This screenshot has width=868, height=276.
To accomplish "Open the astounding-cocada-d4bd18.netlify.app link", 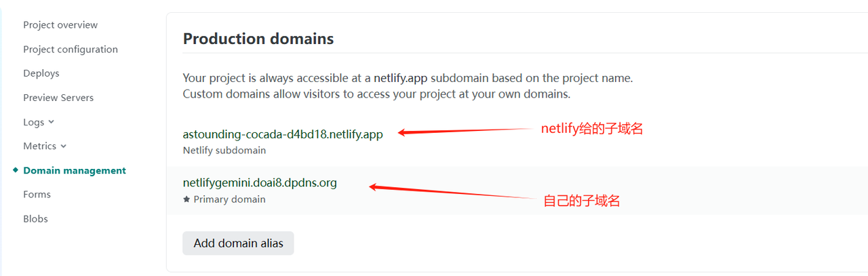I will (283, 134).
